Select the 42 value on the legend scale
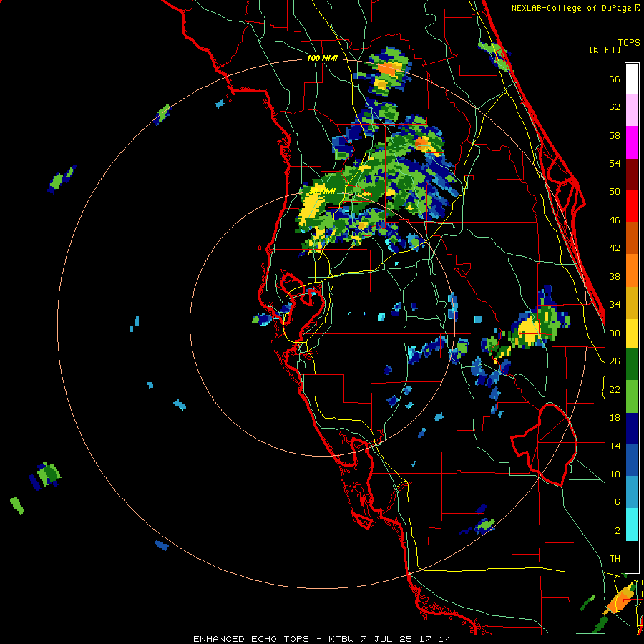Viewport: 644px width, 644px height. 615,248
